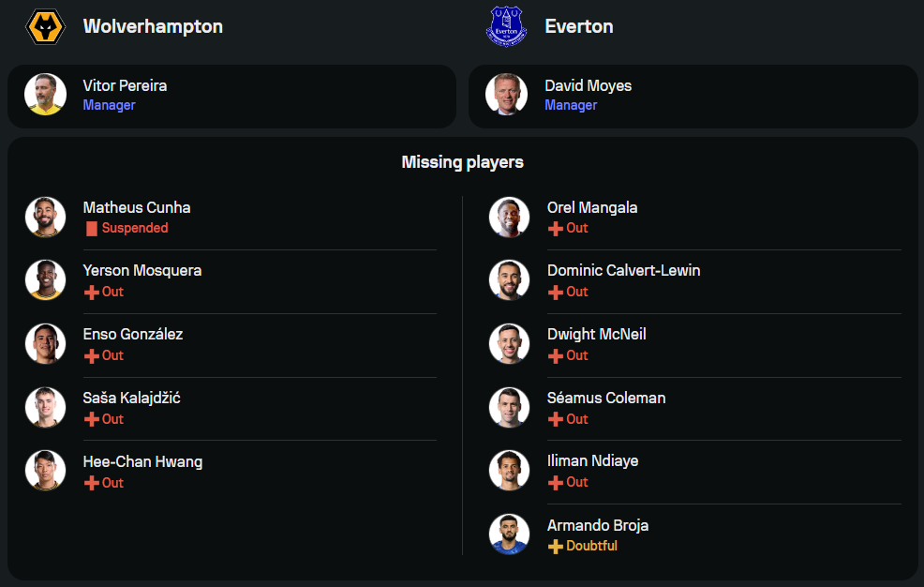Open the Wolverhampton team name link
924x587 pixels.
(x=153, y=26)
